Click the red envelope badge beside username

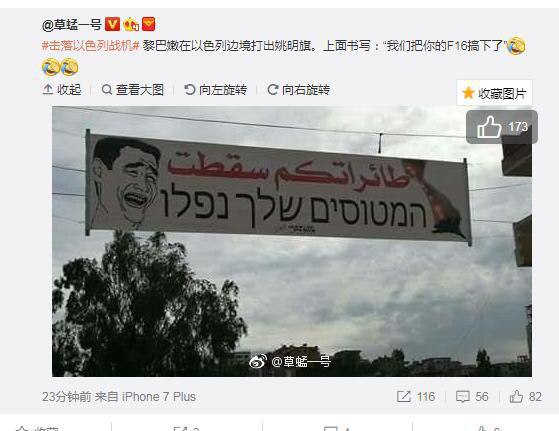point(148,25)
